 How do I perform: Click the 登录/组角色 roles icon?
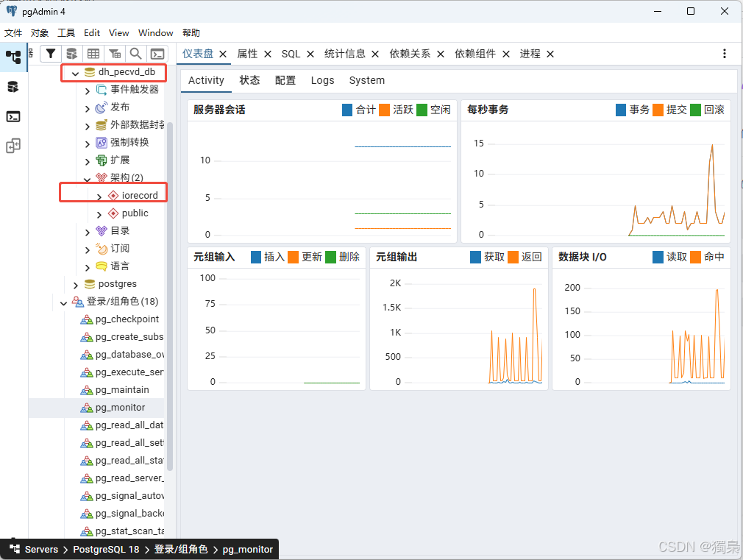(78, 302)
